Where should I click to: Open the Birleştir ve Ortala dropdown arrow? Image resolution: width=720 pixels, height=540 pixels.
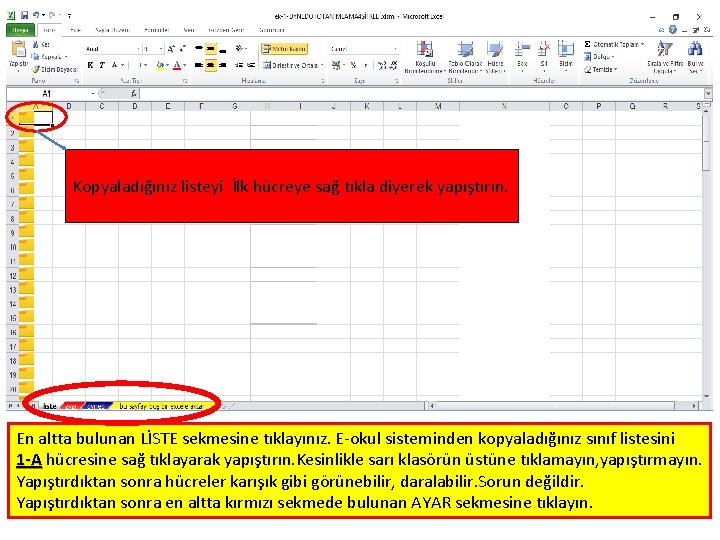click(x=322, y=65)
